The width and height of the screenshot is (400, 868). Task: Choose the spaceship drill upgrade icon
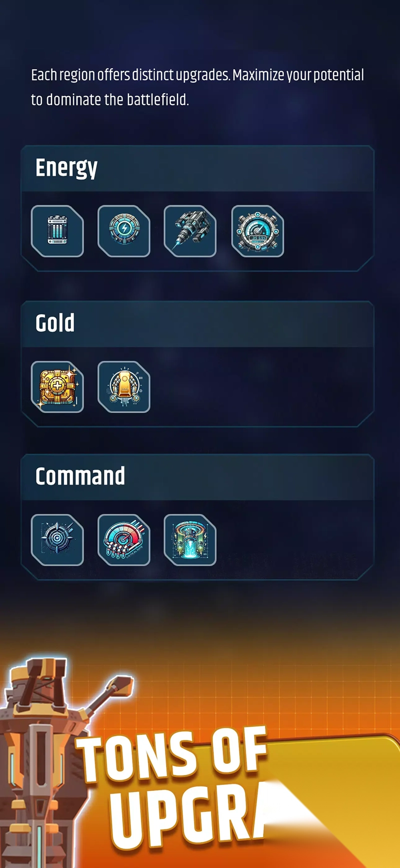pos(190,231)
